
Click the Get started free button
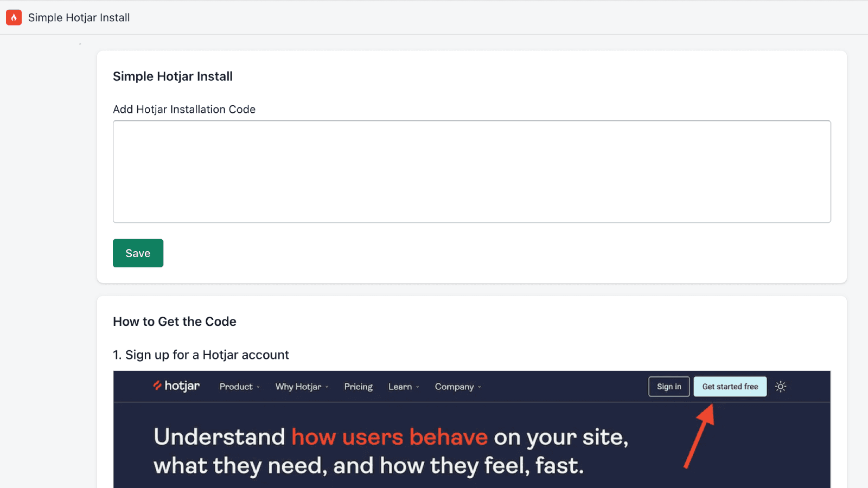click(x=730, y=386)
